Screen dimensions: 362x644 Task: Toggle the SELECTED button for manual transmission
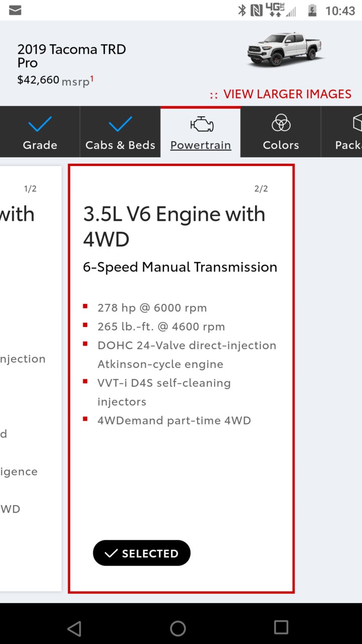(142, 553)
